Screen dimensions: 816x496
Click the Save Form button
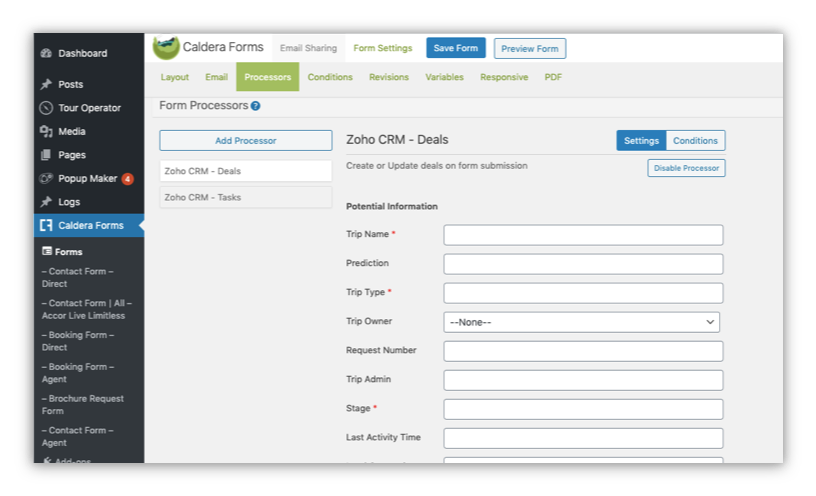455,48
